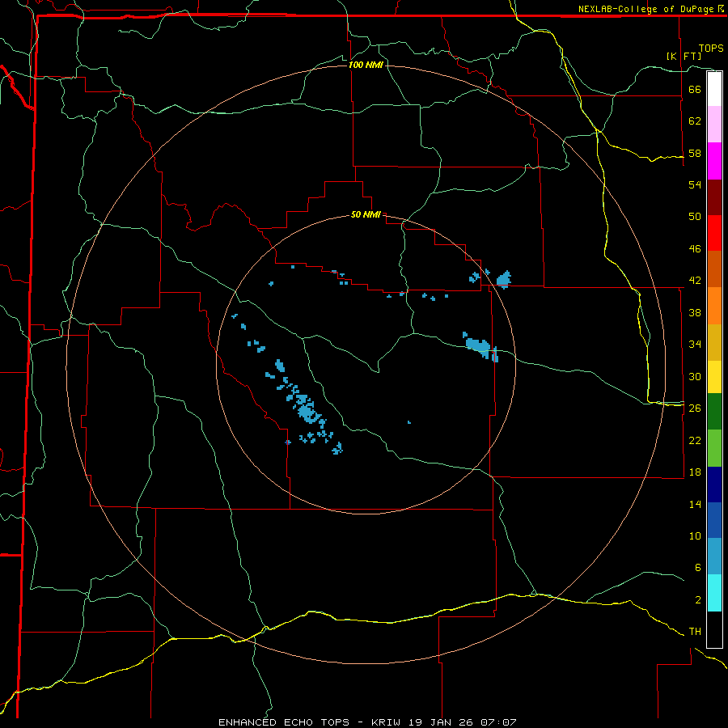Click the '62' legend value
This screenshot has width=728, height=728.
click(x=695, y=121)
